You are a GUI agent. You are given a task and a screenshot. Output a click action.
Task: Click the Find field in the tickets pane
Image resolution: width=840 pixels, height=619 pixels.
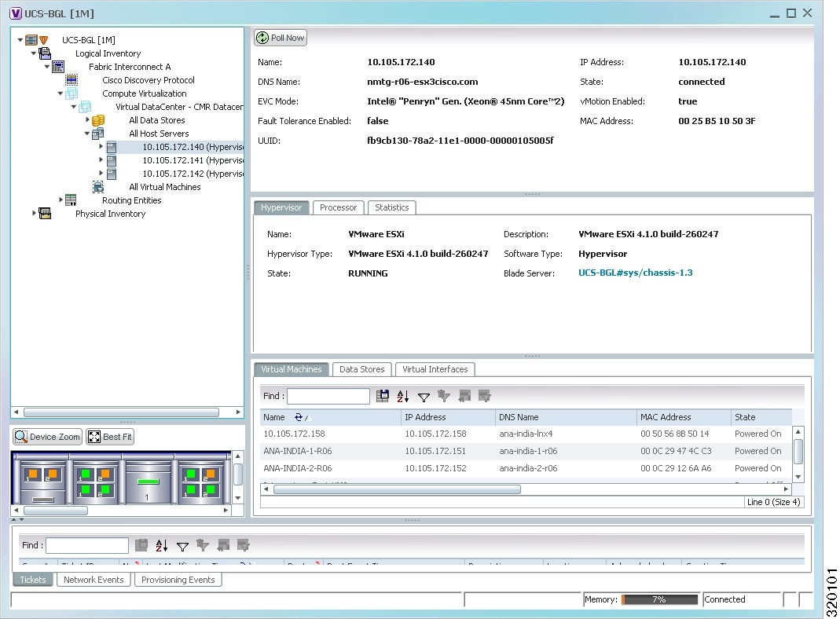coord(87,546)
